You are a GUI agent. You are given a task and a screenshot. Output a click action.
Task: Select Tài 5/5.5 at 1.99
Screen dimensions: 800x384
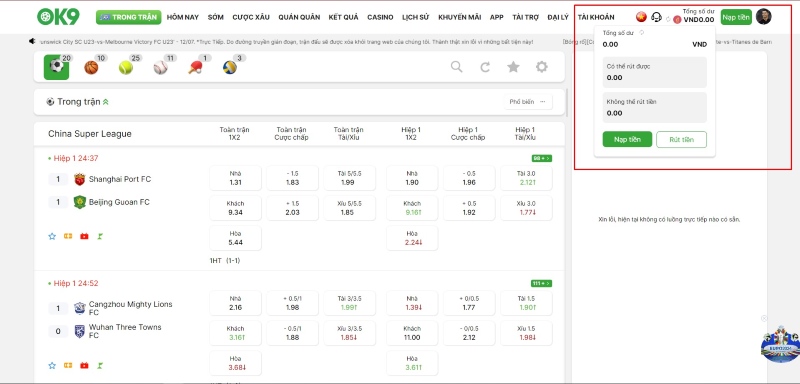pyautogui.click(x=349, y=178)
